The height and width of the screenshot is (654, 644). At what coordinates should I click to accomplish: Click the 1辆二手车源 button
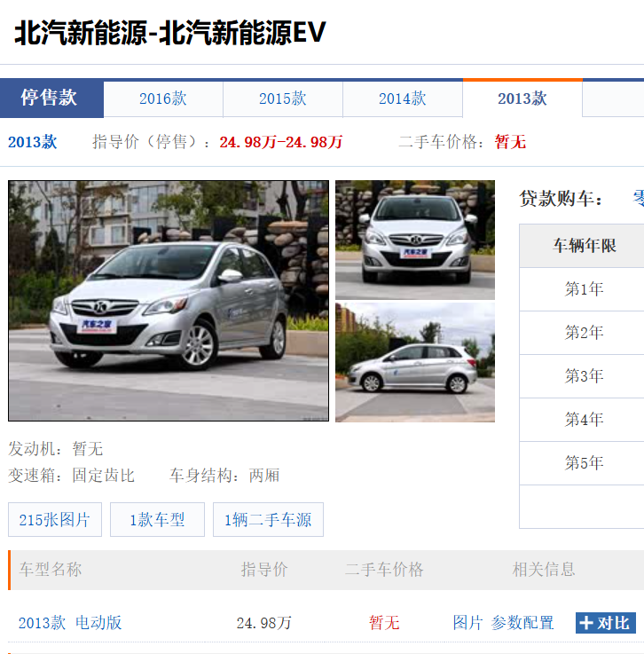pyautogui.click(x=268, y=520)
